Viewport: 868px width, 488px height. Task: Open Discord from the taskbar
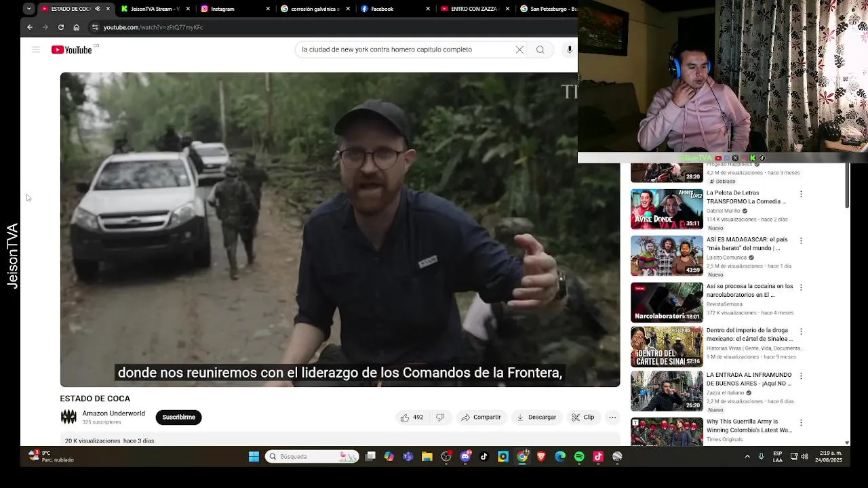[465, 457]
